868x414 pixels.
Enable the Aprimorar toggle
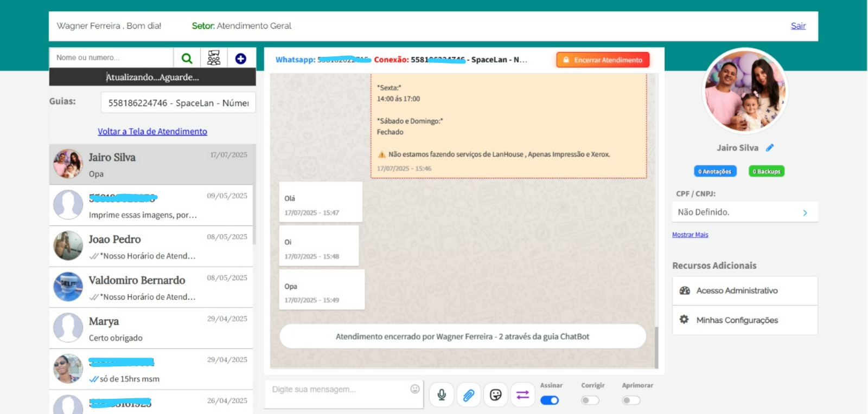tap(631, 400)
